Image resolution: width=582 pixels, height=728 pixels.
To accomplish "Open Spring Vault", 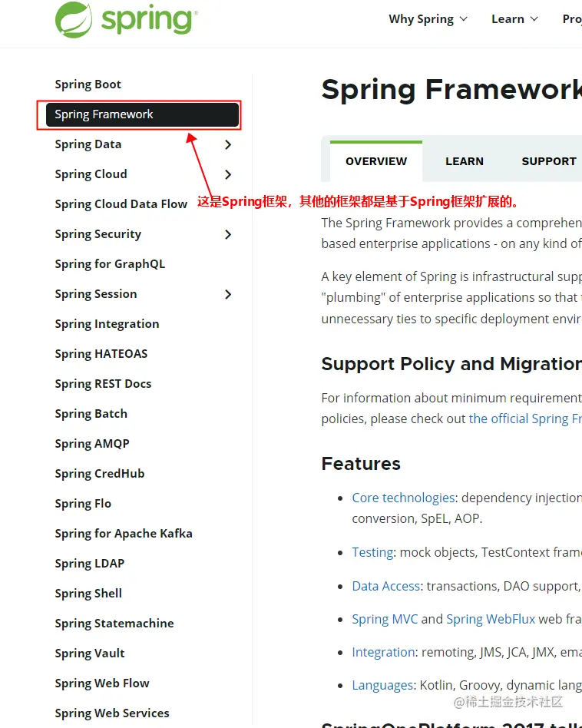I will tap(90, 654).
